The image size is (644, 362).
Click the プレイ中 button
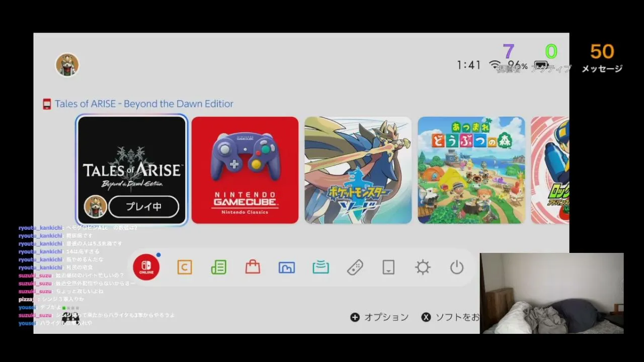144,207
